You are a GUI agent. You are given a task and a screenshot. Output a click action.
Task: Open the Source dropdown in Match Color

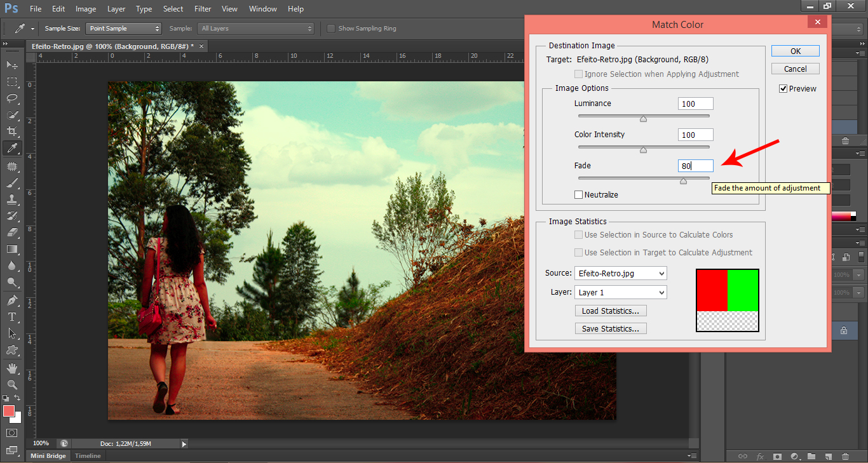[x=620, y=273]
